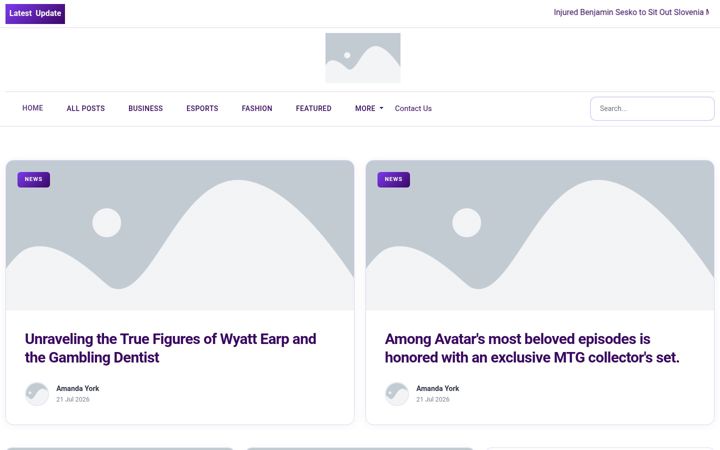
Task: Open Amanda York author link on Avatar MTG card
Action: click(x=438, y=388)
